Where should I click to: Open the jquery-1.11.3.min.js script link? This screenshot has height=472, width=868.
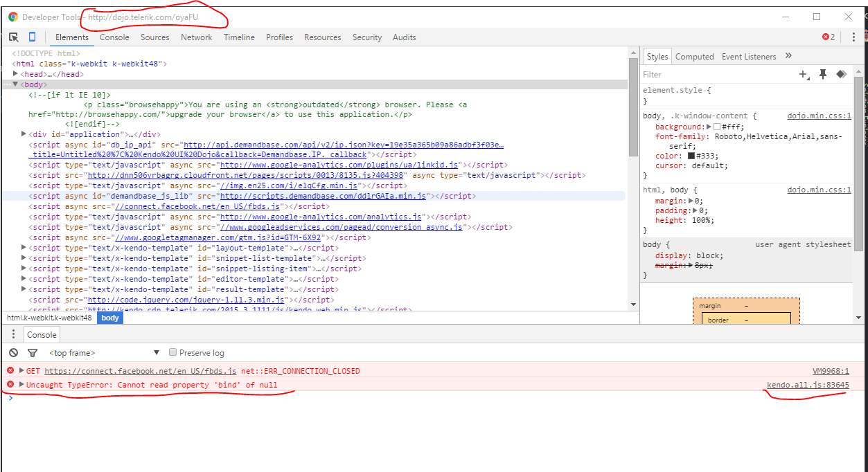click(x=186, y=300)
